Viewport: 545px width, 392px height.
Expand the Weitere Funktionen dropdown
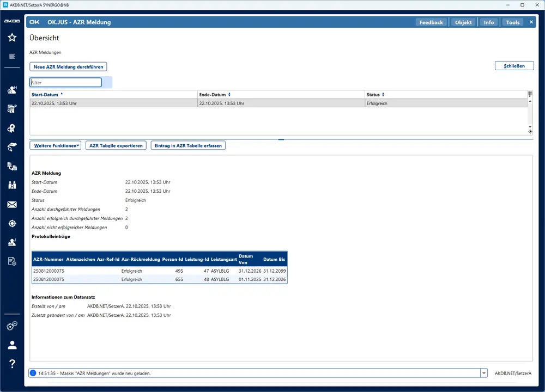tap(56, 146)
